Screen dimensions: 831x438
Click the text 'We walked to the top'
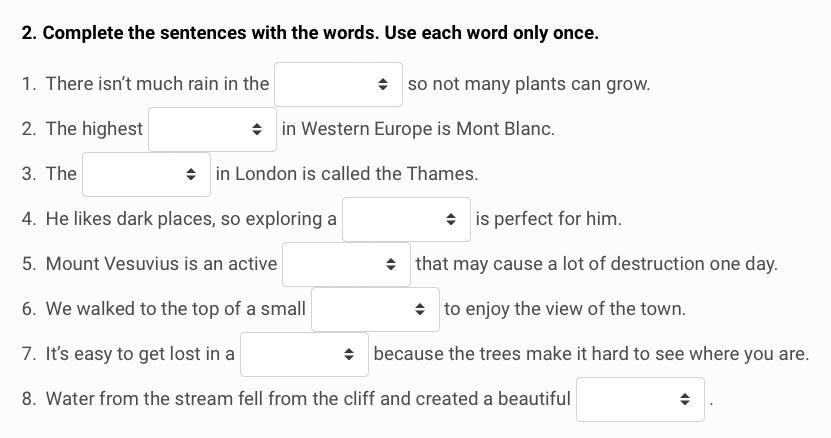130,309
